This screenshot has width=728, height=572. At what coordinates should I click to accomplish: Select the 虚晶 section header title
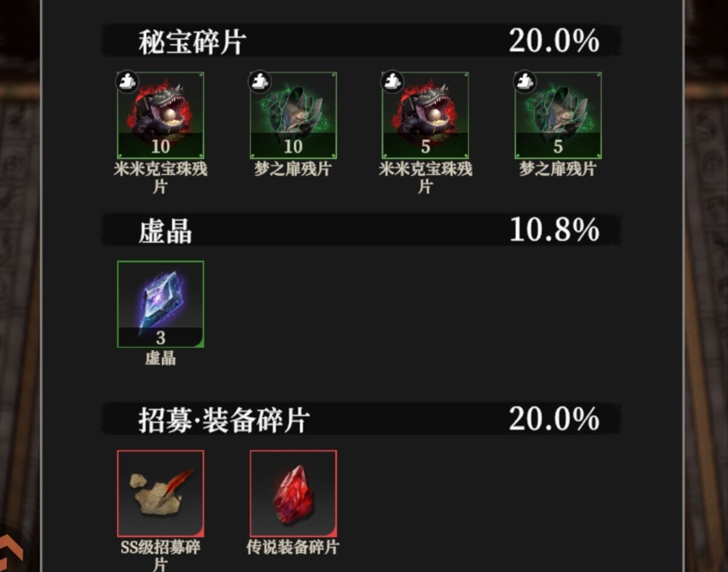point(165,231)
